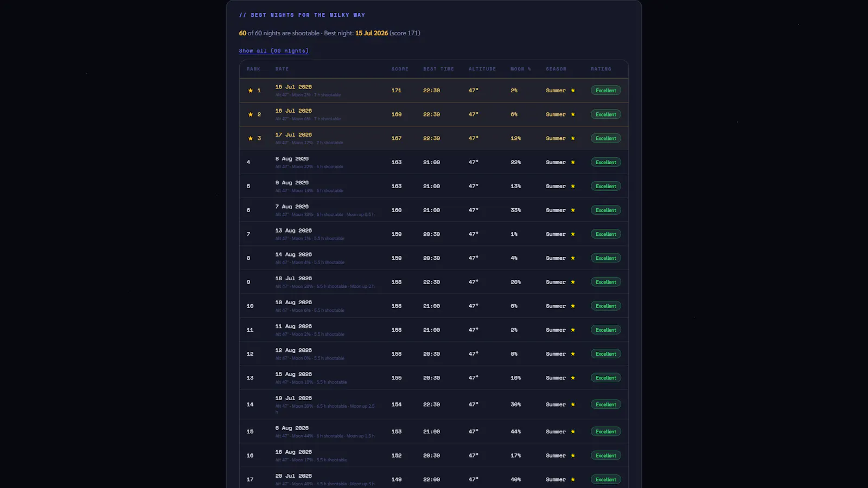The width and height of the screenshot is (868, 488).
Task: Click the Excellent badge for 8 Aug 2026
Action: click(606, 162)
